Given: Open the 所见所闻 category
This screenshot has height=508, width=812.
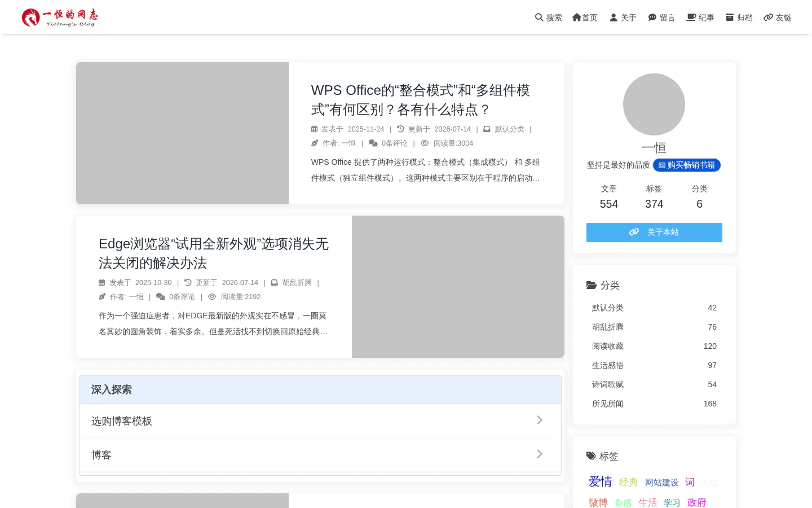Looking at the screenshot, I should coord(654,404).
